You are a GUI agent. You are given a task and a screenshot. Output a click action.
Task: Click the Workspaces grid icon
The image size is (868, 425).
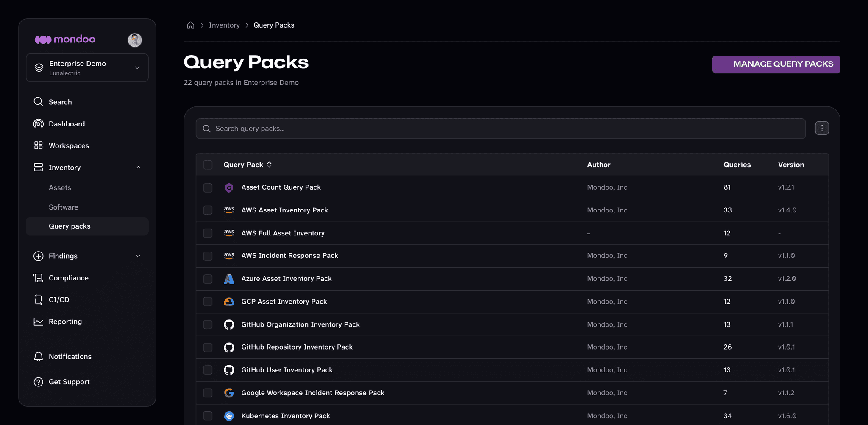point(39,145)
